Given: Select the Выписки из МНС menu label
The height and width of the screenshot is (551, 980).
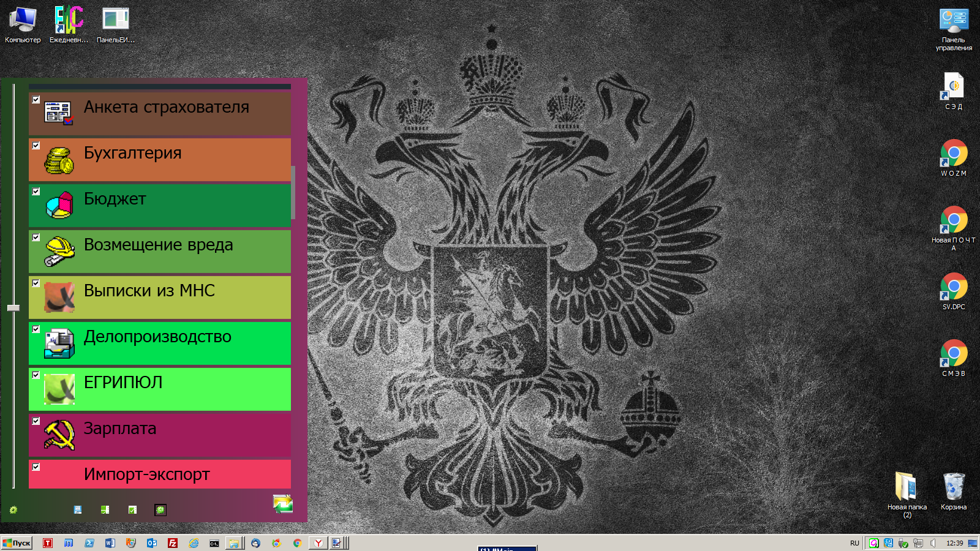Looking at the screenshot, I should tap(149, 291).
